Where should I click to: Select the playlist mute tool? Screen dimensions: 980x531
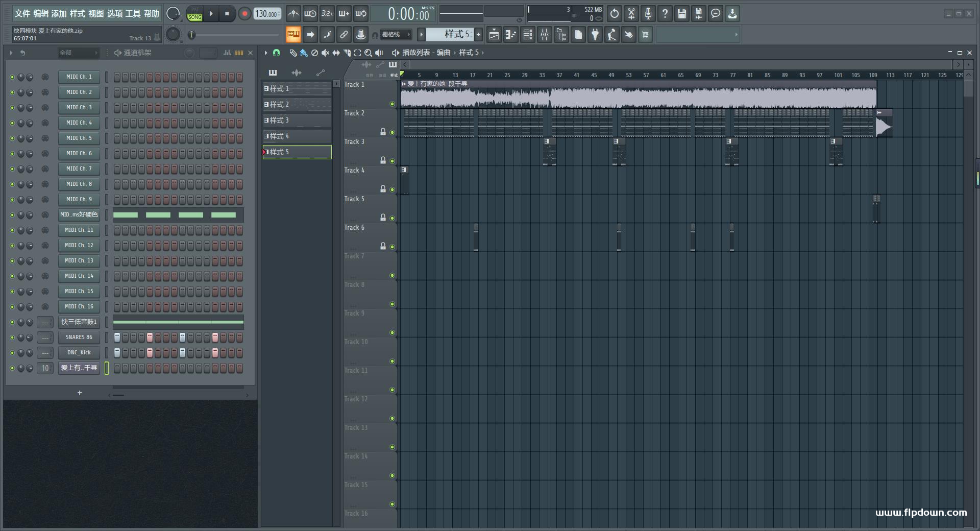[325, 53]
